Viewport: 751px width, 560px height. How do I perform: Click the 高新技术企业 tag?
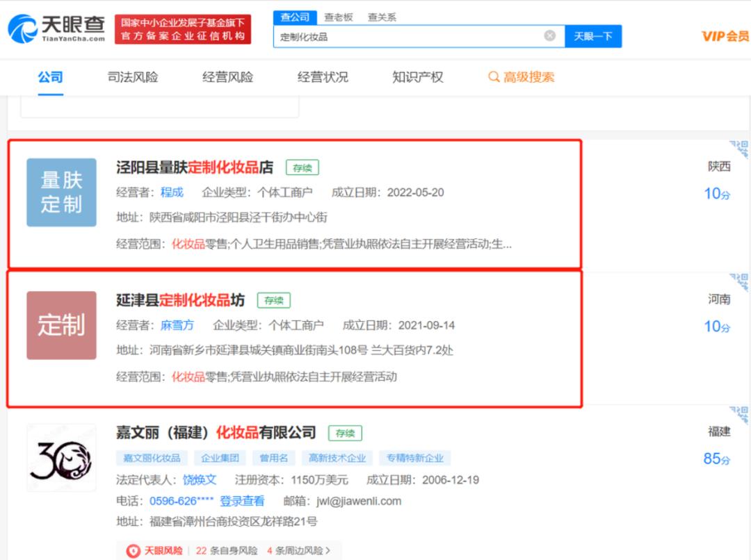coord(337,458)
